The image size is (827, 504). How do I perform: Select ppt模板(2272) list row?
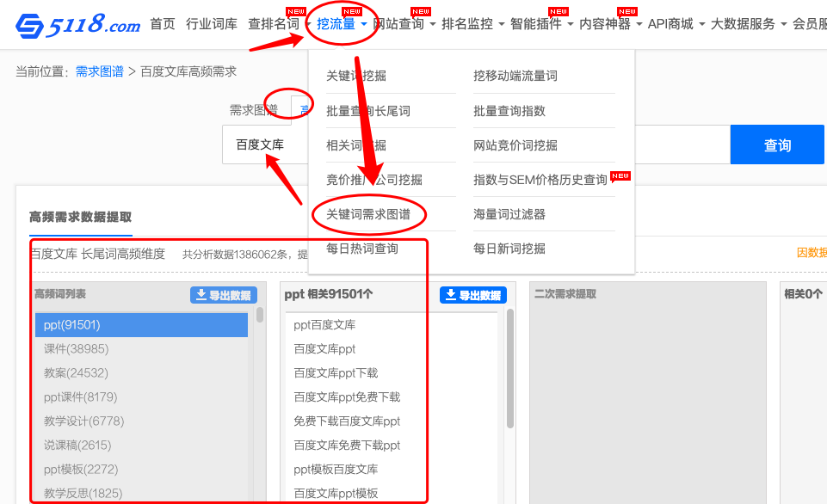click(x=141, y=470)
